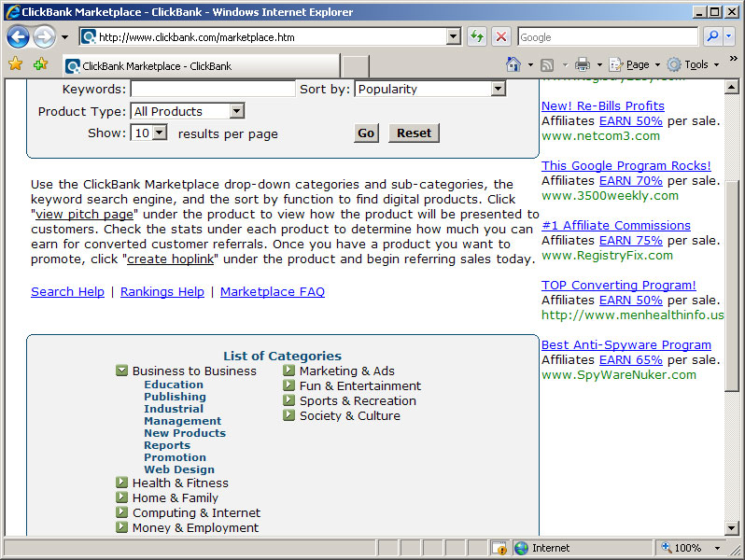Expand the Marketing & Ads arrow icon
745x560 pixels.
tap(288, 370)
